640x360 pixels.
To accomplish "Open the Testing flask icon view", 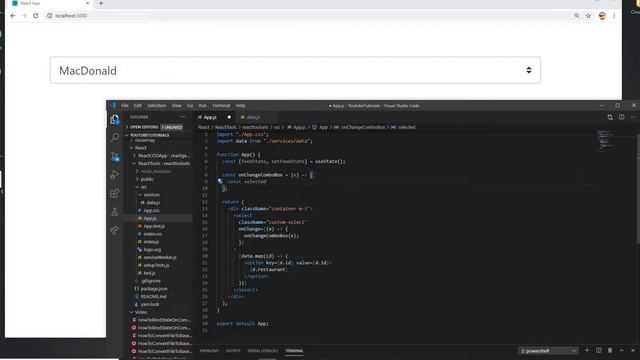I will point(115,211).
